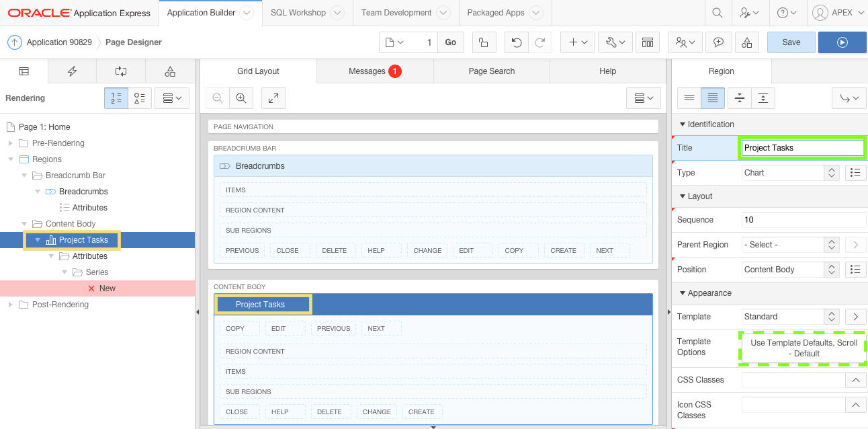Open the Application Builder tab dropdown arrow
This screenshot has height=429, width=868.
pos(246,13)
